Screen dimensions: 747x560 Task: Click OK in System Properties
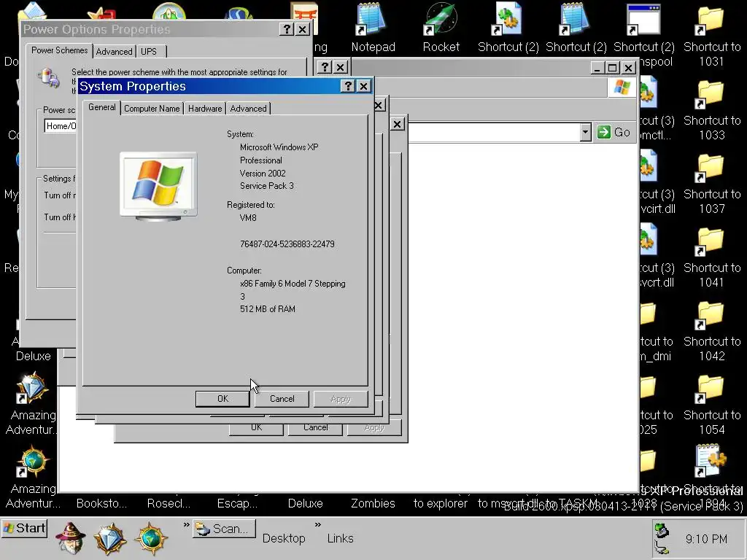[x=222, y=399]
